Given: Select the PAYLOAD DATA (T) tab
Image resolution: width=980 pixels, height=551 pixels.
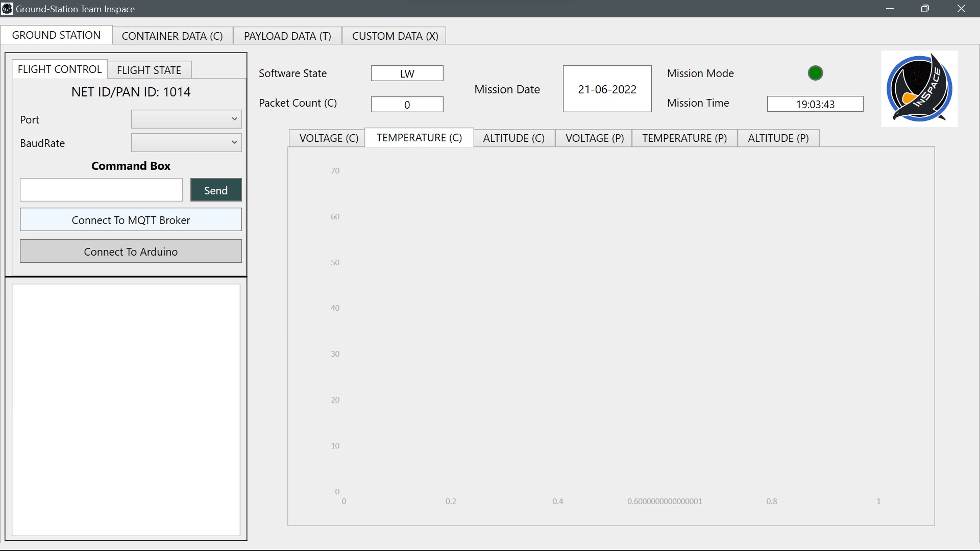Looking at the screenshot, I should click(x=287, y=36).
